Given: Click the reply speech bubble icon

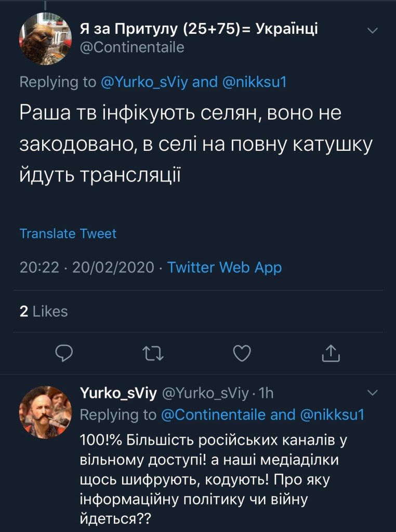Looking at the screenshot, I should [x=63, y=353].
